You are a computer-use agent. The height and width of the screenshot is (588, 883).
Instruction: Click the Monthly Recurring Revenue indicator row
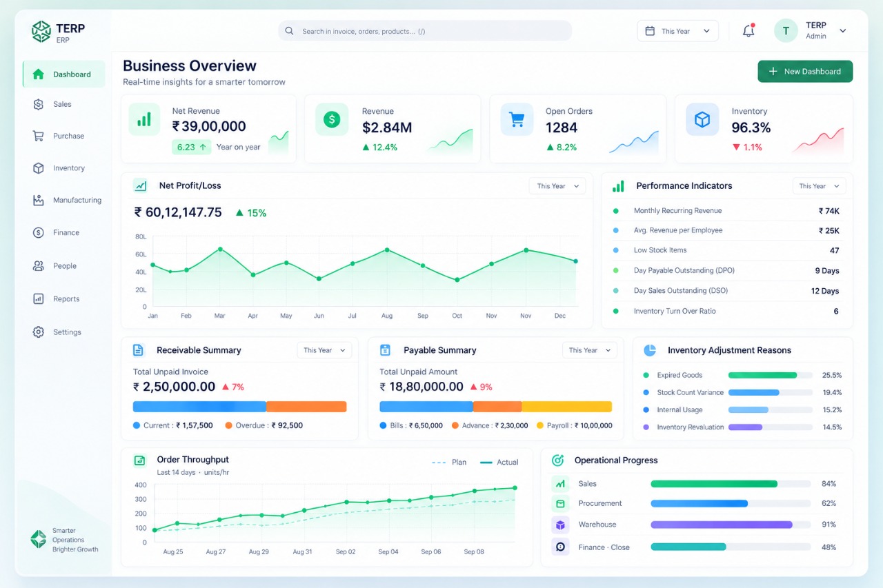(x=726, y=211)
